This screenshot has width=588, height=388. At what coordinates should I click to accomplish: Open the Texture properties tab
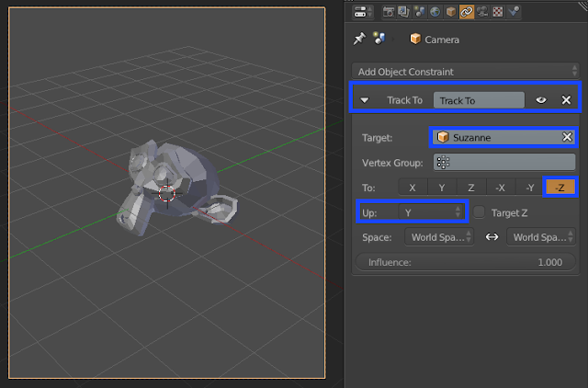(x=498, y=12)
